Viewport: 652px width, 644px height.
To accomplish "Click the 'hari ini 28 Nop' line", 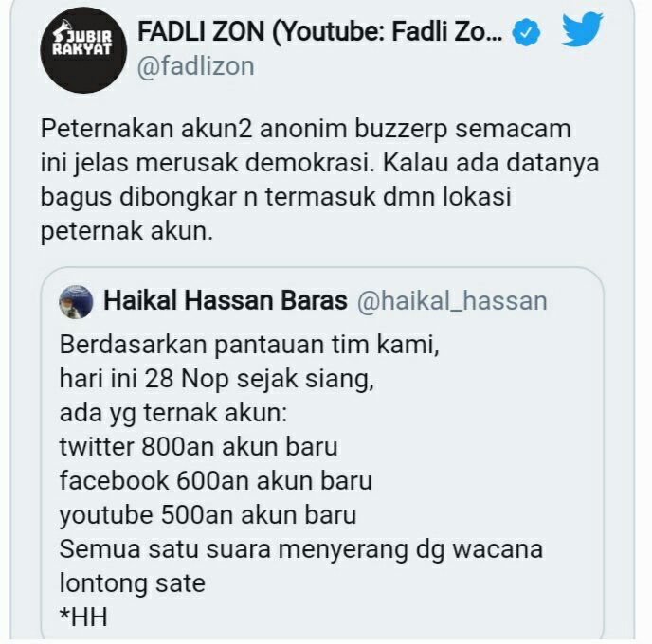I will (x=217, y=380).
